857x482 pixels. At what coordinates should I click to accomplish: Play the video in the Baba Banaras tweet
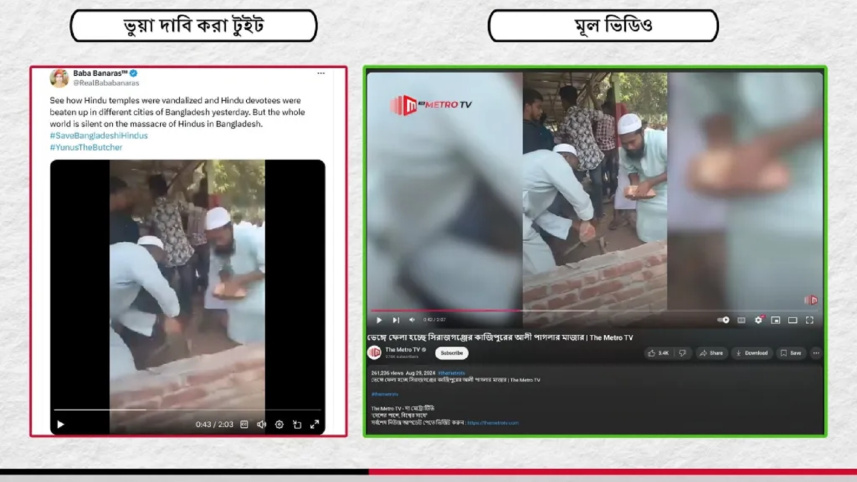(x=61, y=424)
